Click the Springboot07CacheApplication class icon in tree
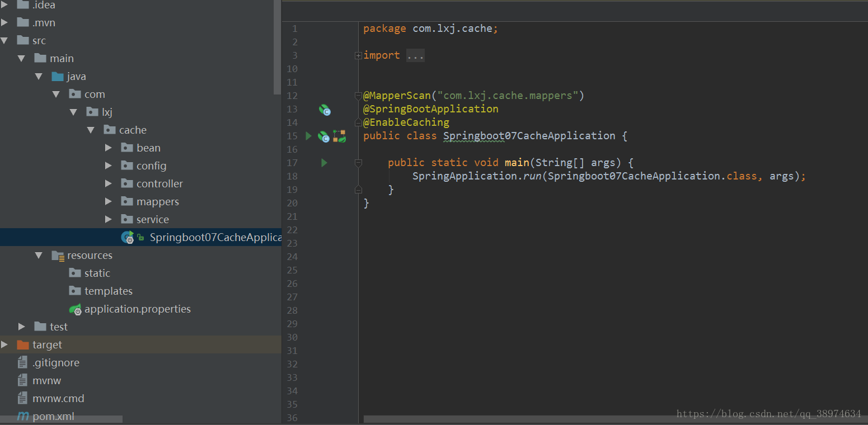The width and height of the screenshot is (868, 425). click(x=128, y=237)
